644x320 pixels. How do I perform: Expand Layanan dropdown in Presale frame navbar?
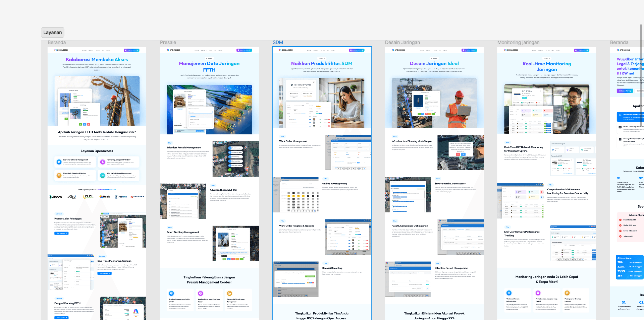(x=204, y=50)
